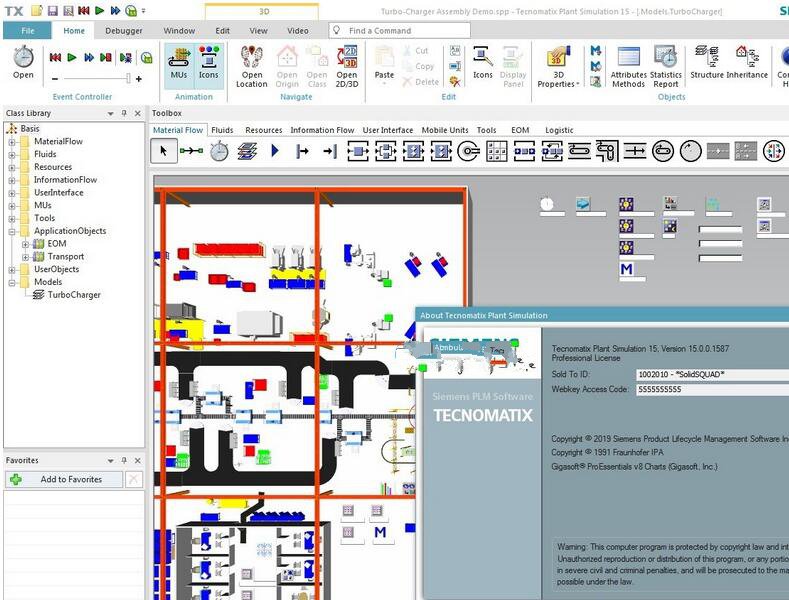Switch to the Window ribbon tab
Image resolution: width=789 pixels, height=600 pixels.
[x=179, y=31]
